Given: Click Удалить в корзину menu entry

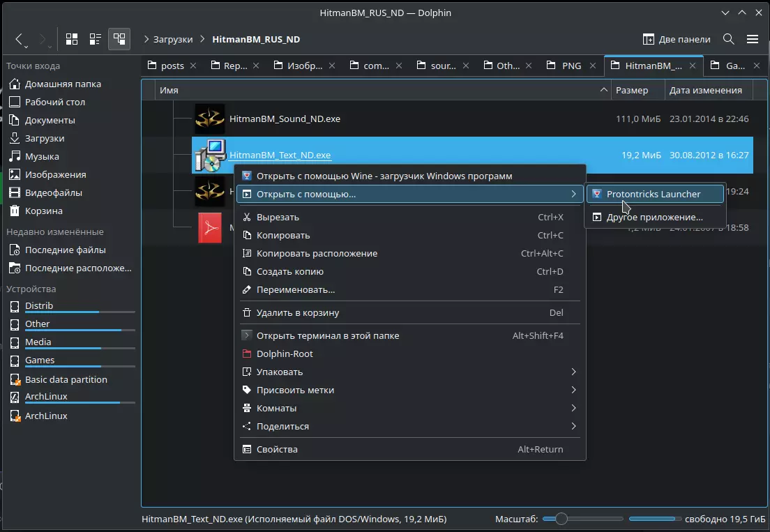Looking at the screenshot, I should pyautogui.click(x=298, y=313).
